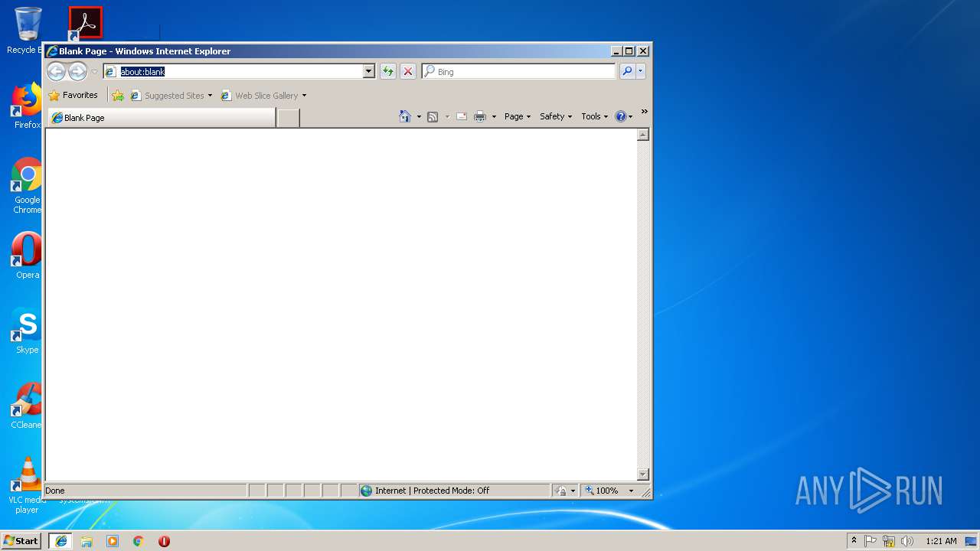
Task: Click the search magnifier button
Action: click(x=627, y=71)
